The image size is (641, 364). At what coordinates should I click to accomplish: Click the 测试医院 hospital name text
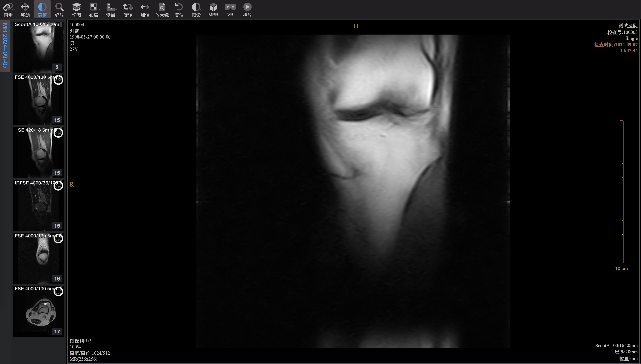click(x=628, y=26)
